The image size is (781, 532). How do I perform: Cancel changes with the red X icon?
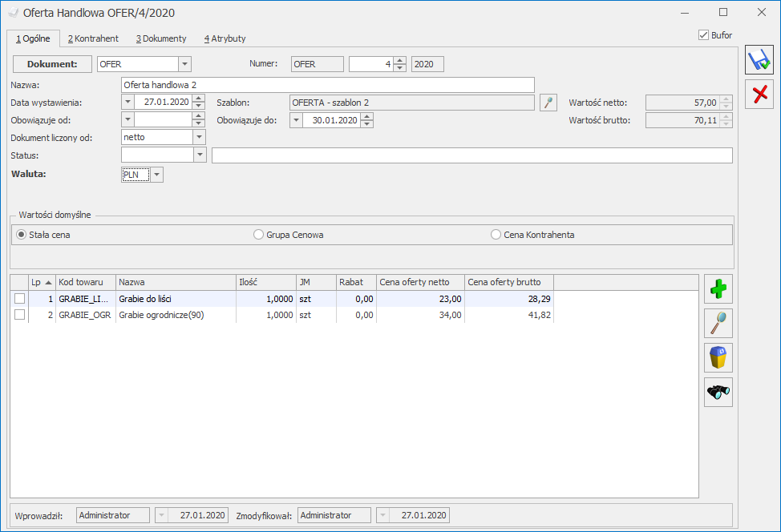coord(759,95)
